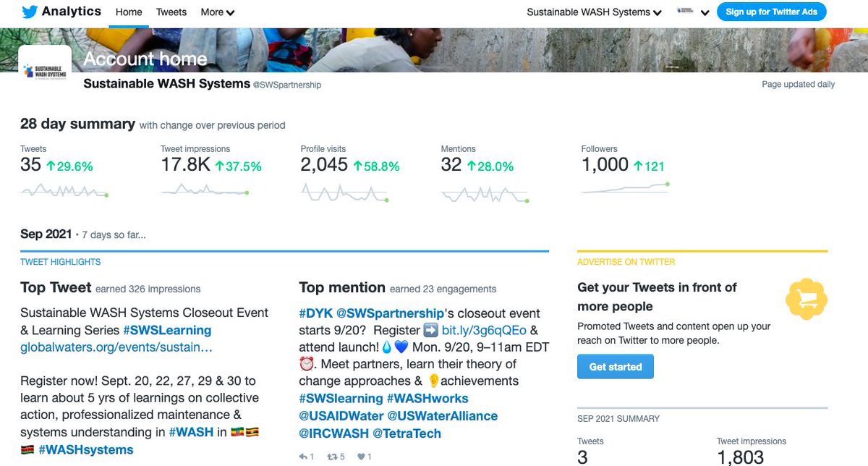Open the @USAIDWater mention
Screen dimensions: 868x466
pyautogui.click(x=341, y=416)
